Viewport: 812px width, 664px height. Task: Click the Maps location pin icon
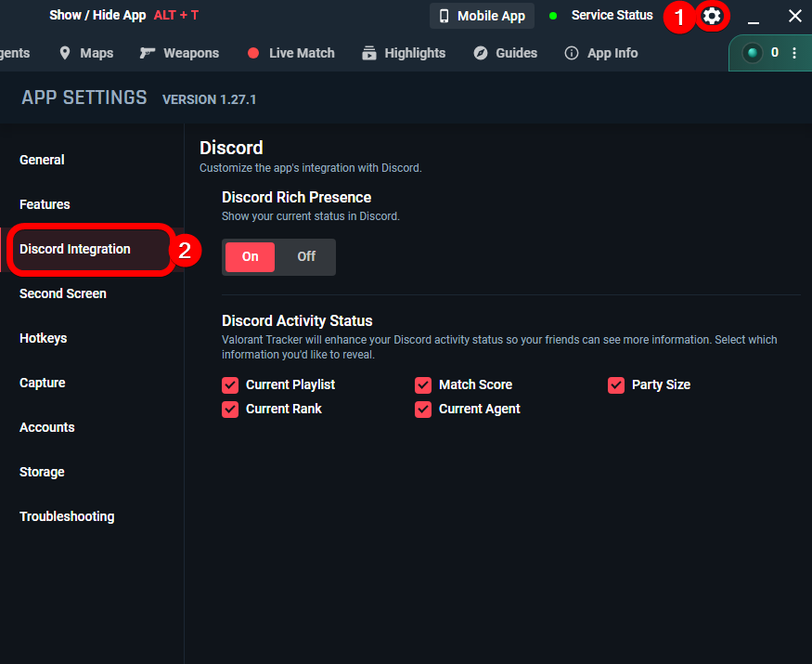(65, 53)
